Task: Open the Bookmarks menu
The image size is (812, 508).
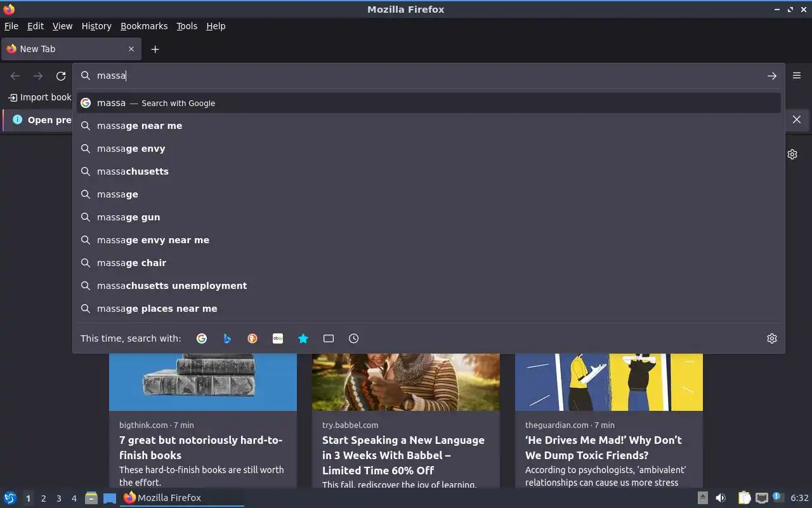Action: (x=144, y=26)
